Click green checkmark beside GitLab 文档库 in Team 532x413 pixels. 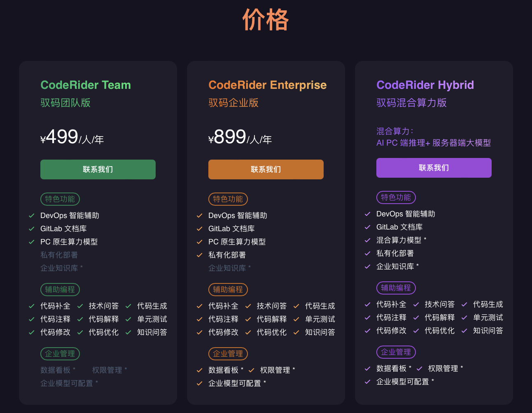(31, 229)
